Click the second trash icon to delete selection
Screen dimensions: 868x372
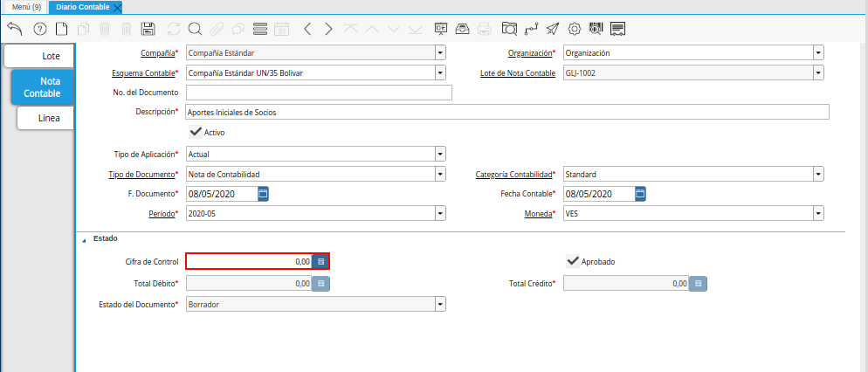click(x=127, y=29)
